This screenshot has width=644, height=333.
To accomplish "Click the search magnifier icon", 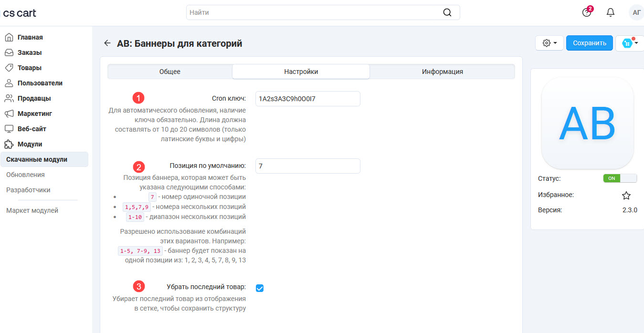I will (x=447, y=12).
